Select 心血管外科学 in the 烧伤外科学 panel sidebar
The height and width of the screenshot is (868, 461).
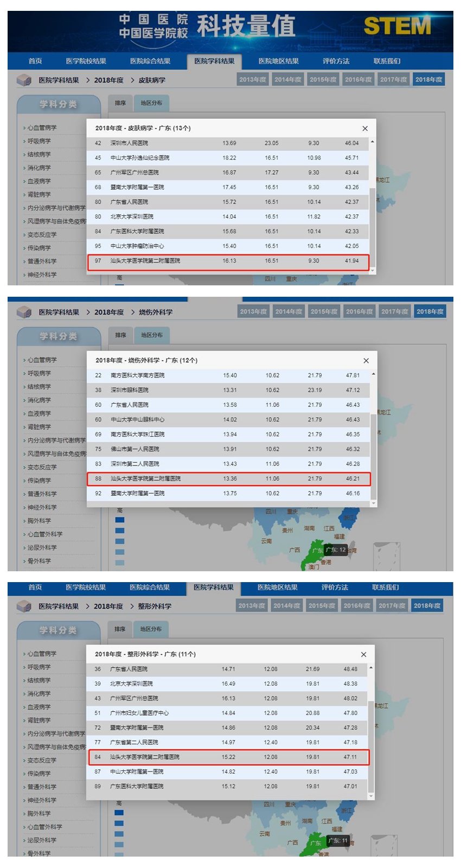pos(45,534)
